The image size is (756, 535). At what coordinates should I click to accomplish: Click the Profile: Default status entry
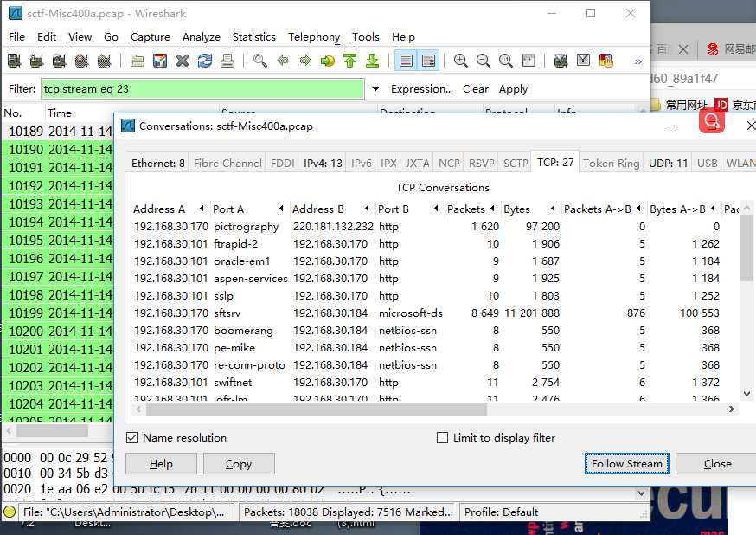click(x=501, y=512)
